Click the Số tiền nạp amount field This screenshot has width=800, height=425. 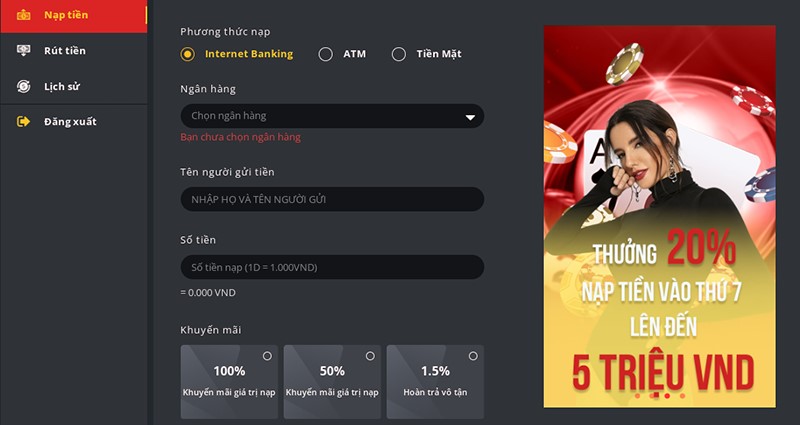coord(332,267)
